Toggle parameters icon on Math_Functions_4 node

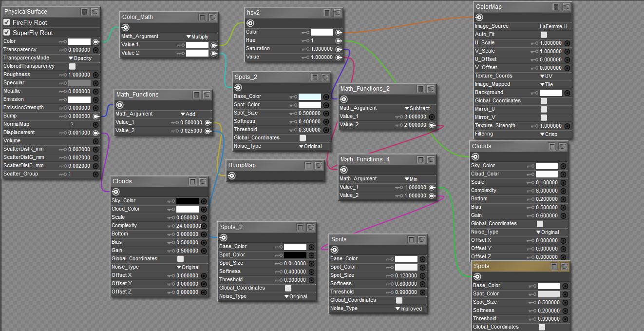coord(421,159)
